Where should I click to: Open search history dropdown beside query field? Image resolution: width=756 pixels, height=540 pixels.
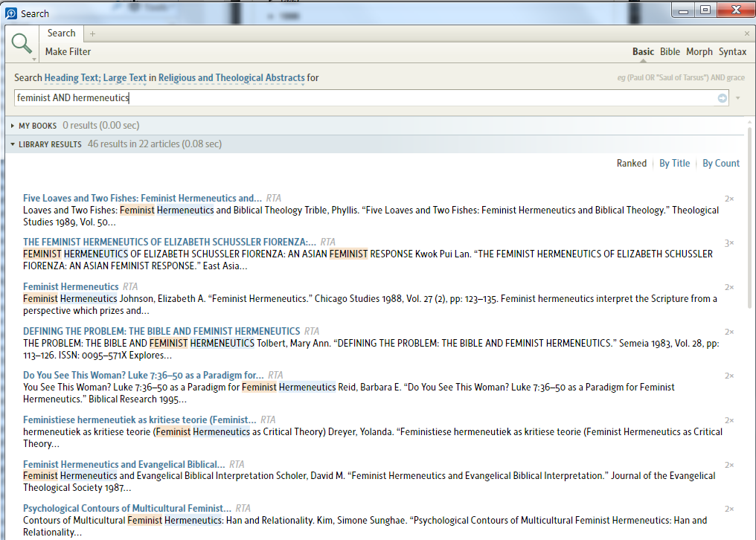[737, 98]
